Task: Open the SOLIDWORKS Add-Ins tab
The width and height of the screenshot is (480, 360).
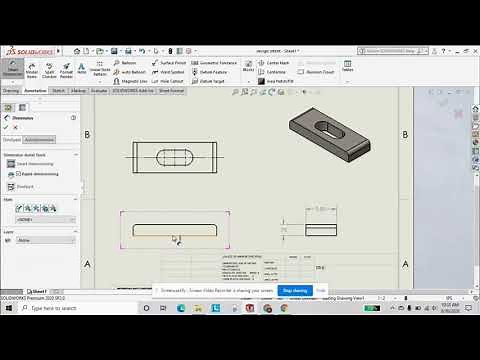Action: tap(133, 91)
